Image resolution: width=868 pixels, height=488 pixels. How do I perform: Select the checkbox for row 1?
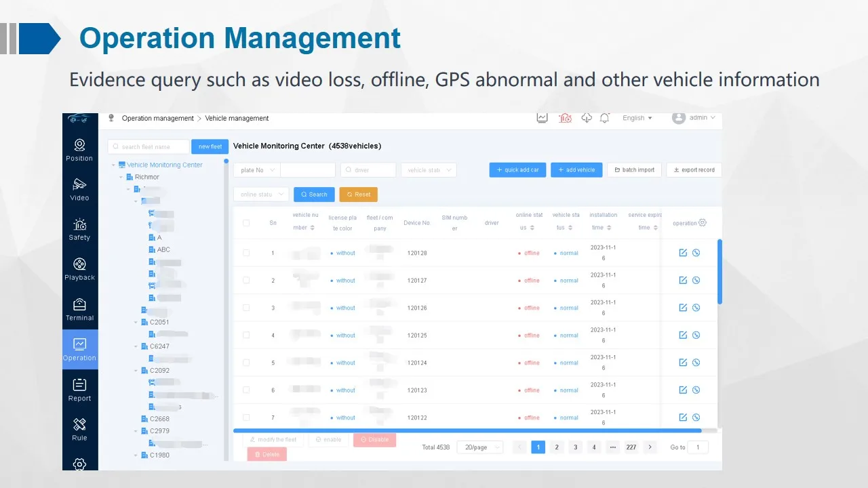246,253
